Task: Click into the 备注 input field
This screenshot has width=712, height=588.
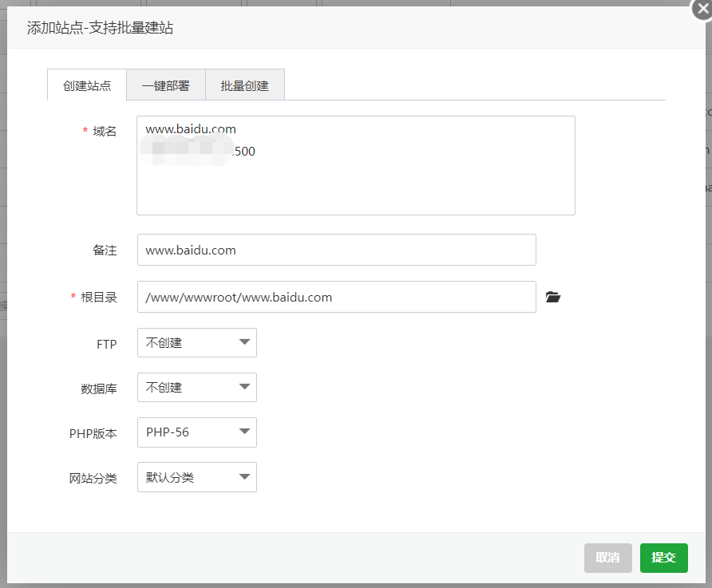Action: pos(336,250)
